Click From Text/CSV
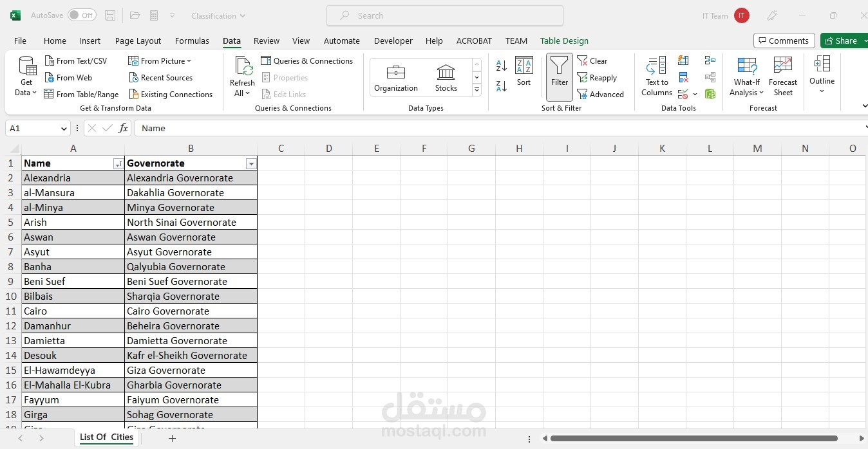 (76, 60)
